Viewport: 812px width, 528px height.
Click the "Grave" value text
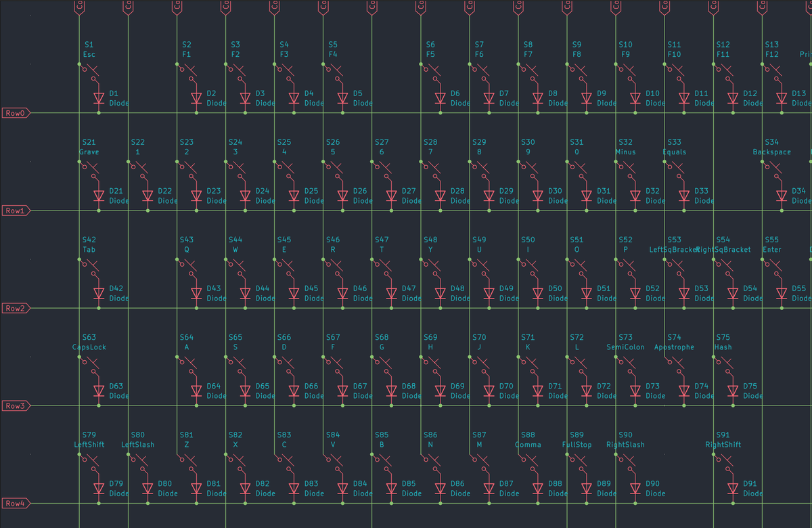[x=89, y=152]
